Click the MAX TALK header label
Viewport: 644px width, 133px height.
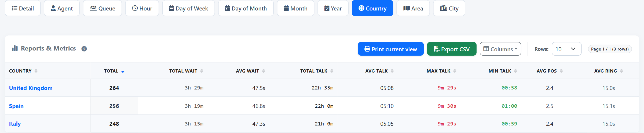438,71
